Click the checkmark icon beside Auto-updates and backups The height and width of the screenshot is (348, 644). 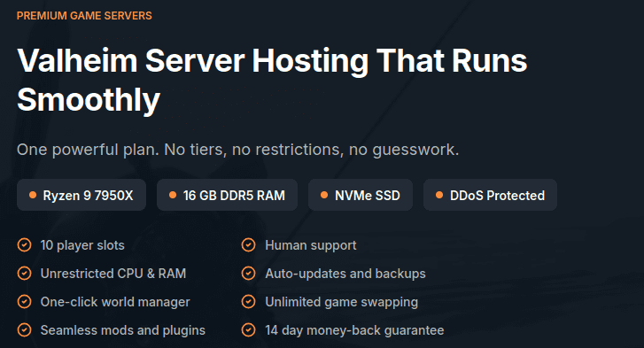(249, 274)
